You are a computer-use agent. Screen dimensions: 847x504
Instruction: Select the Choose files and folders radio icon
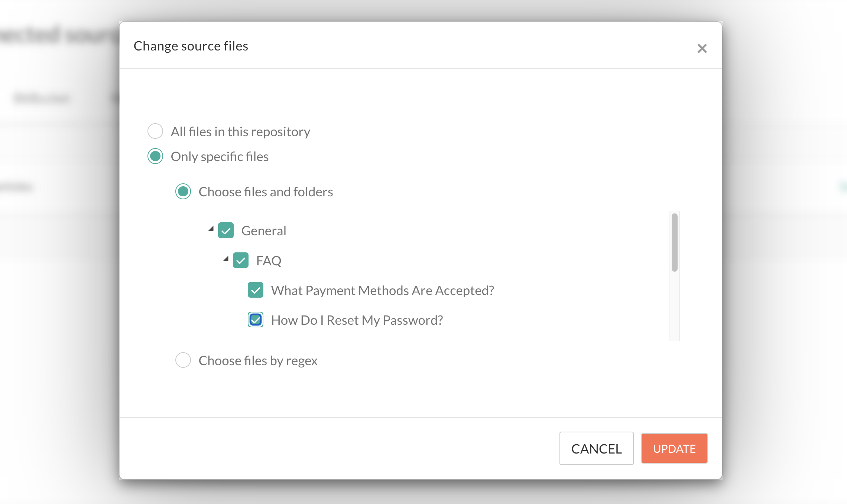click(x=183, y=192)
